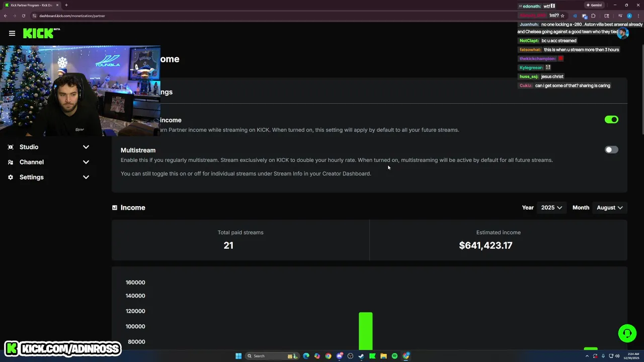Click the Estimated income label
Viewport: 644px width, 362px height.
point(499,232)
